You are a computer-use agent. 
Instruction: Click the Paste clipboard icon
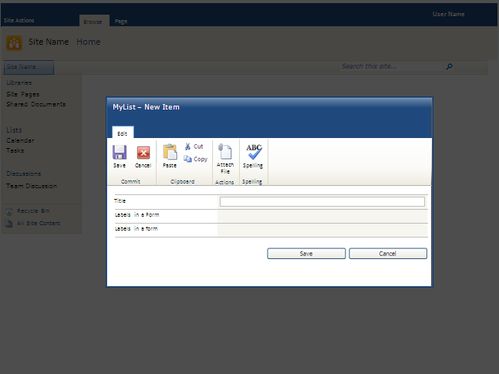(x=170, y=152)
